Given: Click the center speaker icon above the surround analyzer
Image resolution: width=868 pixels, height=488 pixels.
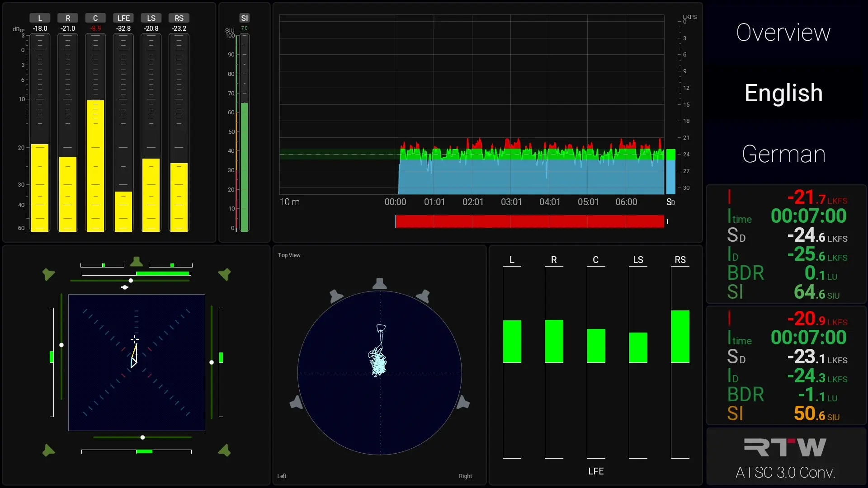Looking at the screenshot, I should click(137, 262).
